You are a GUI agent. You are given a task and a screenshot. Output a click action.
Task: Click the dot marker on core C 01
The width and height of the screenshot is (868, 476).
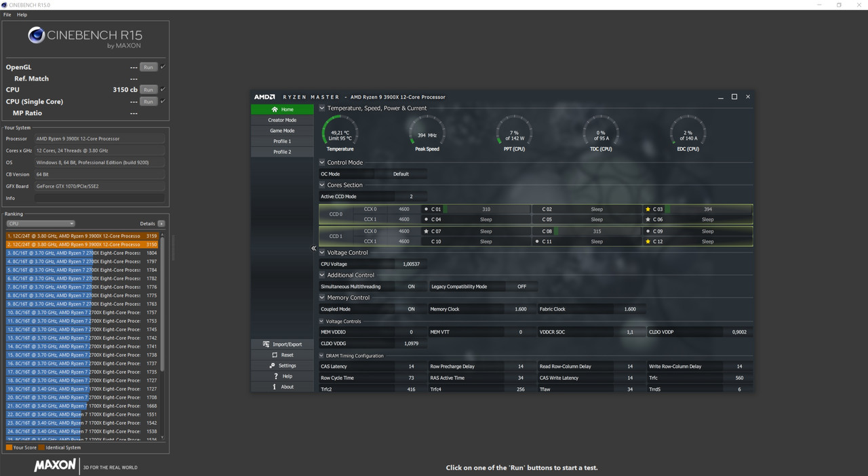pyautogui.click(x=426, y=210)
